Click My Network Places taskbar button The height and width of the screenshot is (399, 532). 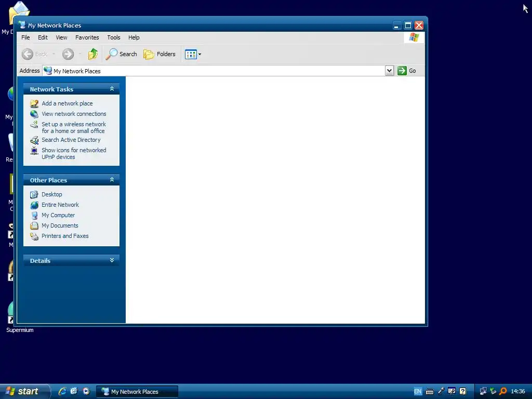(x=137, y=391)
